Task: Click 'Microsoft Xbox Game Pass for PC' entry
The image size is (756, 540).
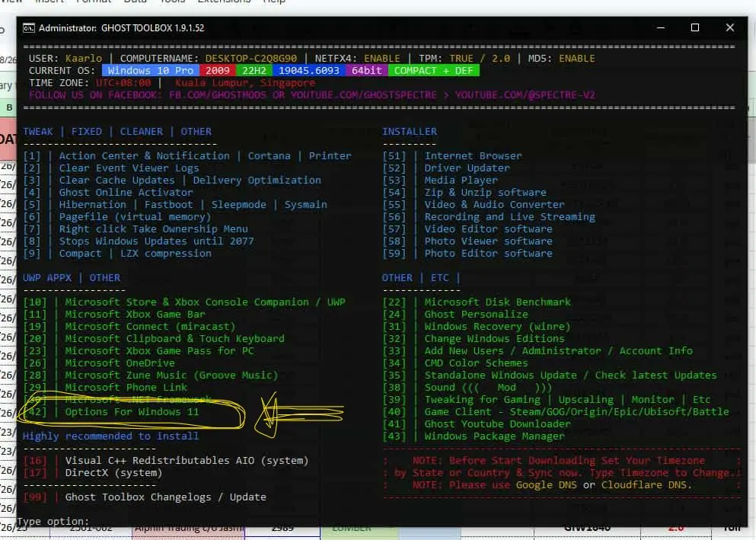Action: point(159,351)
